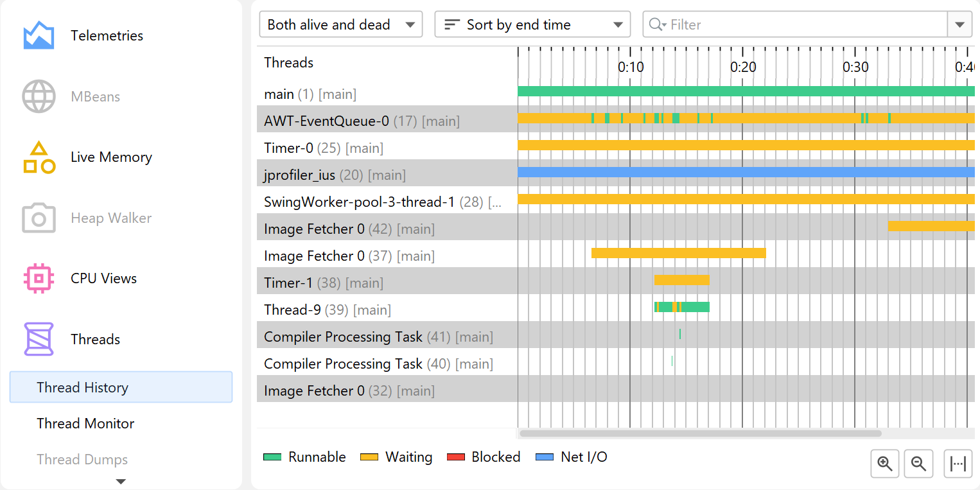Expand the filter options dropdown arrow
Screen dimensions: 980x490
click(959, 25)
